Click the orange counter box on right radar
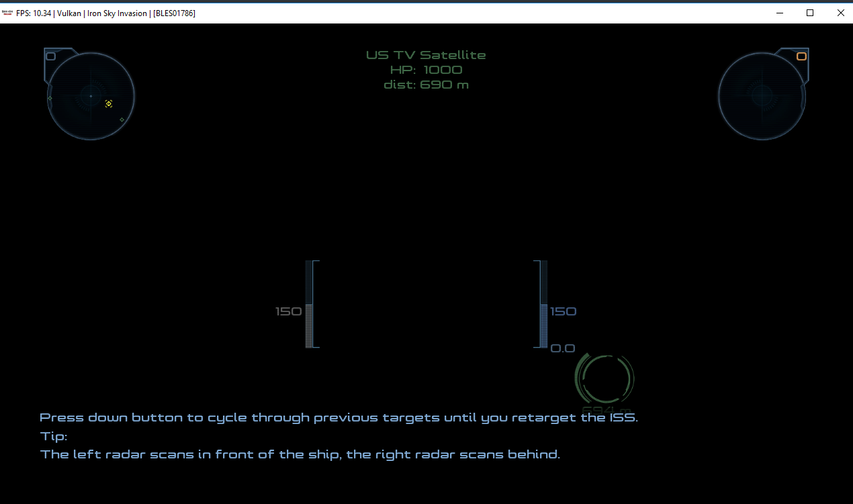The width and height of the screenshot is (853, 504). [x=801, y=56]
